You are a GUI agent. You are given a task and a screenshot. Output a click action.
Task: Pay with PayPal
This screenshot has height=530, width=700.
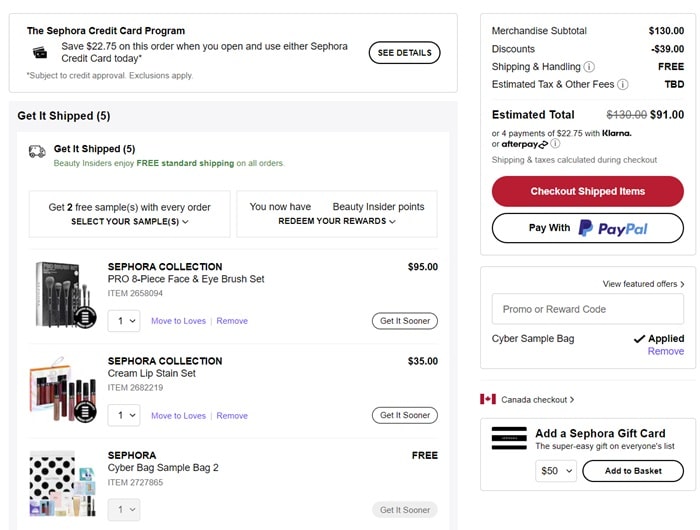588,228
